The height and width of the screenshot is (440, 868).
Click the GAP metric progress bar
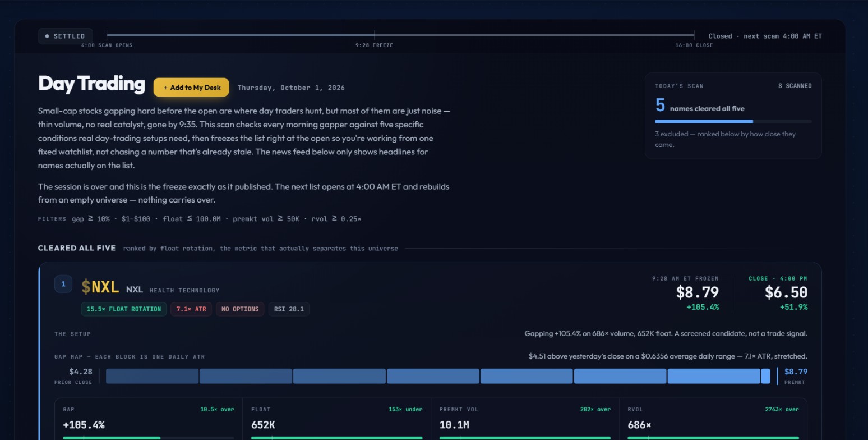[149, 438]
